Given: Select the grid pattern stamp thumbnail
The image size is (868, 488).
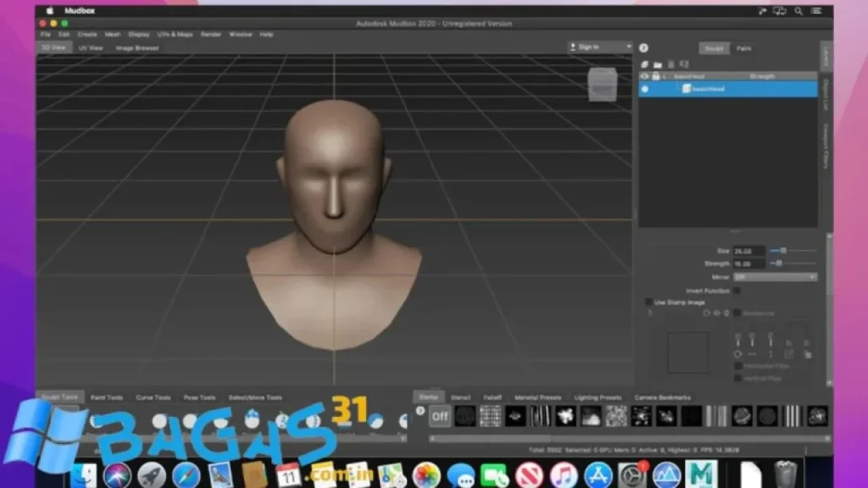Looking at the screenshot, I should pos(490,416).
